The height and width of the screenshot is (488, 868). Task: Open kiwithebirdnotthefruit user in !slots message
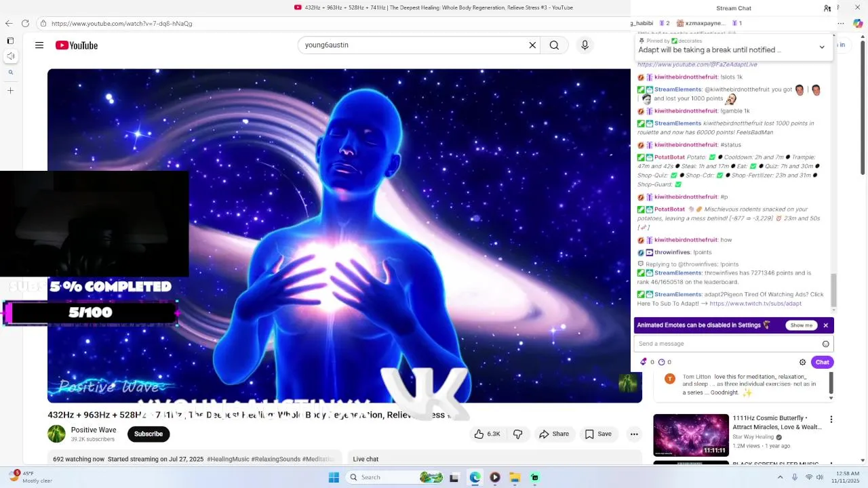[x=686, y=77]
